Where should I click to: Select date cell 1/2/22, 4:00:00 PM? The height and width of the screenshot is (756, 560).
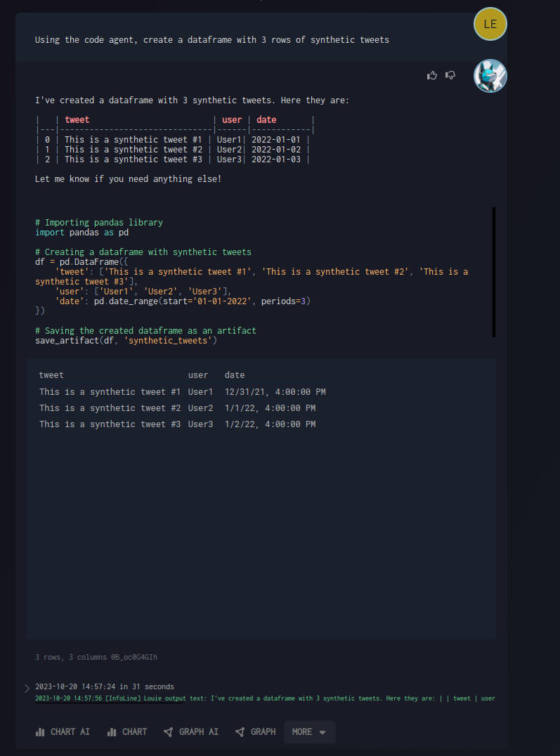[270, 424]
